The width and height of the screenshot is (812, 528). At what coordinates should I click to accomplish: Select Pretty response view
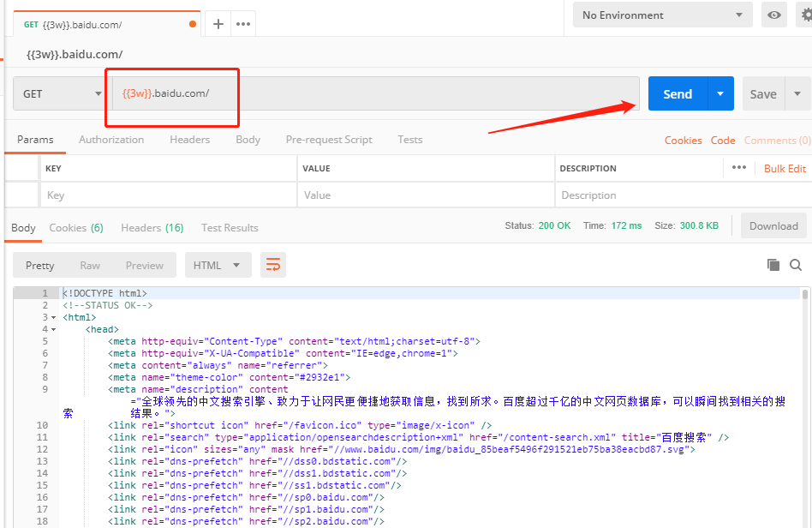[40, 266]
